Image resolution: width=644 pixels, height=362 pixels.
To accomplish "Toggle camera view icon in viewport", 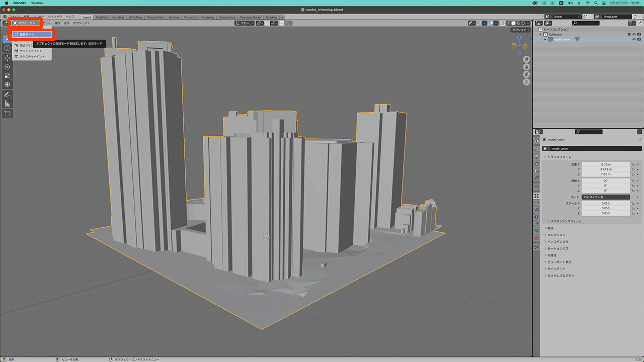I will click(x=526, y=74).
